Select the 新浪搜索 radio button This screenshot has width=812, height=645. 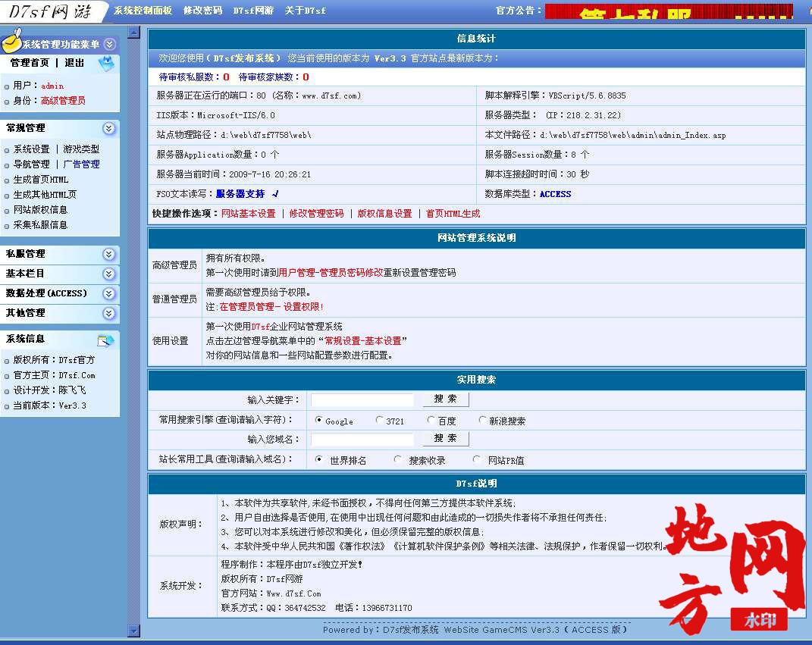click(483, 420)
